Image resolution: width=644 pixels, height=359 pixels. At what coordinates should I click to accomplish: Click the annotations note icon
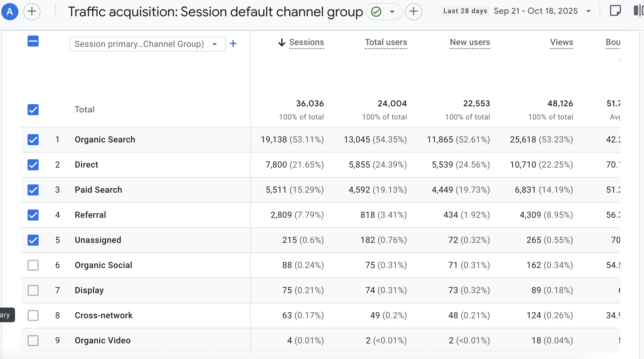tap(615, 11)
